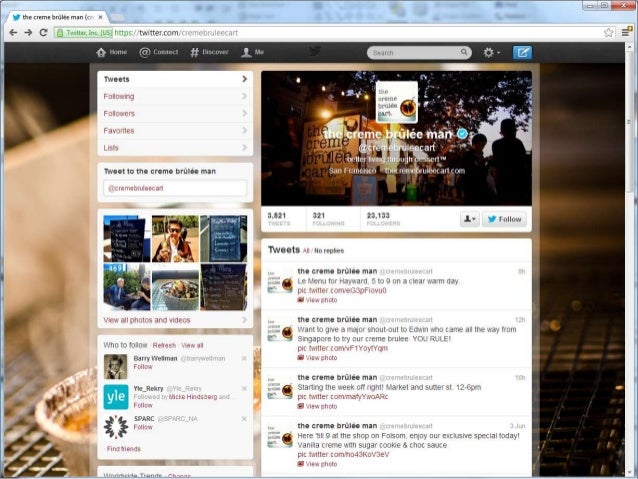Open the Following sidebar item
Screen dimensions: 638x479
[175, 96]
